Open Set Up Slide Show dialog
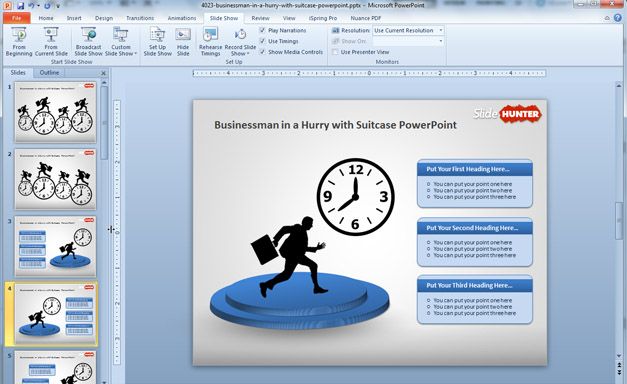This screenshot has height=384, width=627. pos(158,42)
